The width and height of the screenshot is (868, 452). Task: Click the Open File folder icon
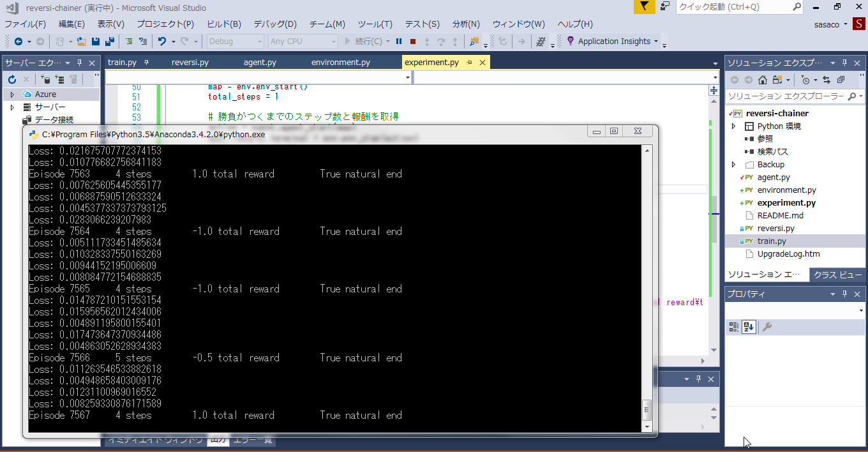coord(82,41)
